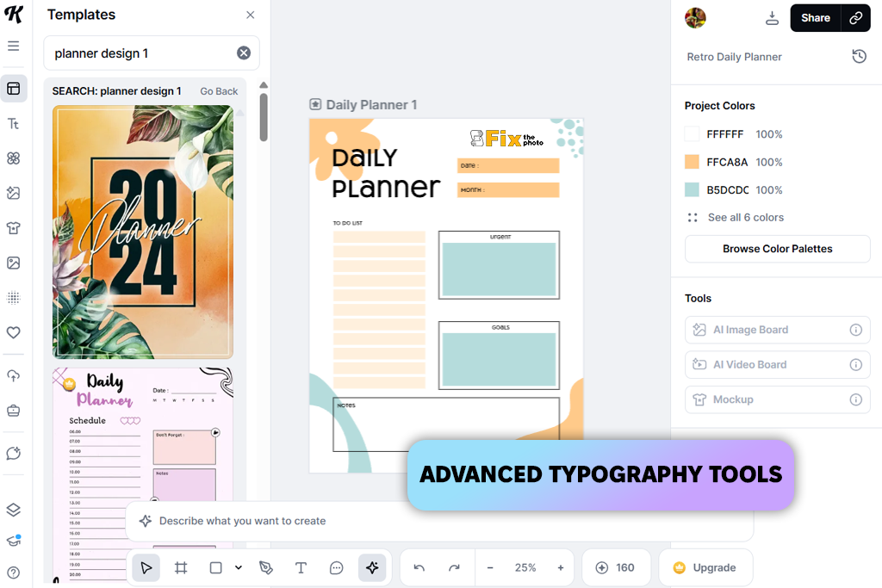Click the templates panel scrollbar

(264, 116)
